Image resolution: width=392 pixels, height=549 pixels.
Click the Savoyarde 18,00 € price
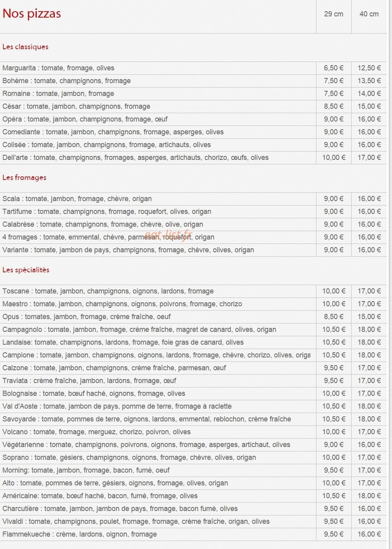369,419
